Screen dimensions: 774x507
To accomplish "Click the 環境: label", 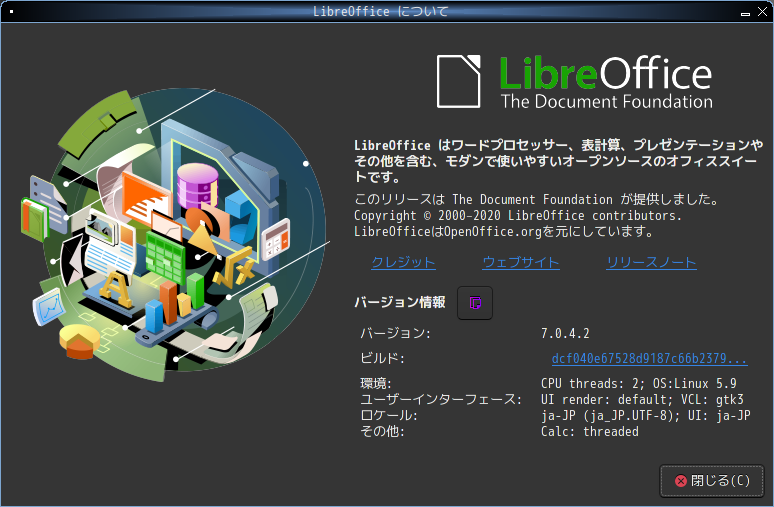I will coord(376,384).
